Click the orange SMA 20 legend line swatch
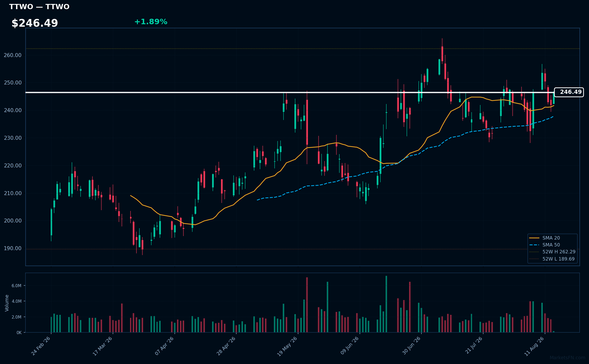This screenshot has height=364, width=589. tap(534, 238)
